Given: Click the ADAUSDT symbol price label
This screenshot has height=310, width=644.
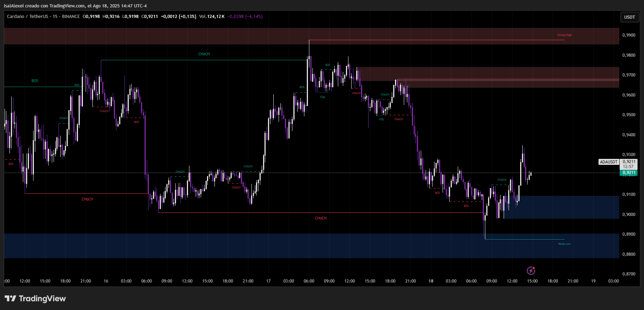Looking at the screenshot, I should tap(609, 162).
